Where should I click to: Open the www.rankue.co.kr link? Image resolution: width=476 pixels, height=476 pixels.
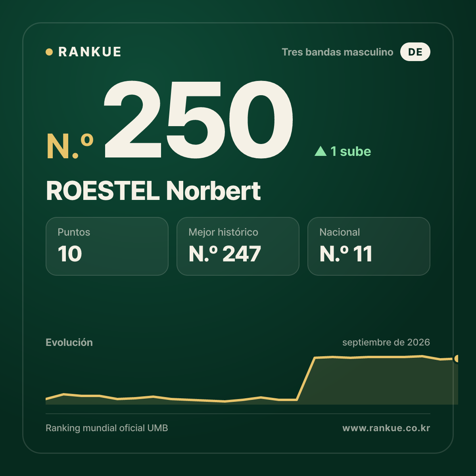click(386, 428)
